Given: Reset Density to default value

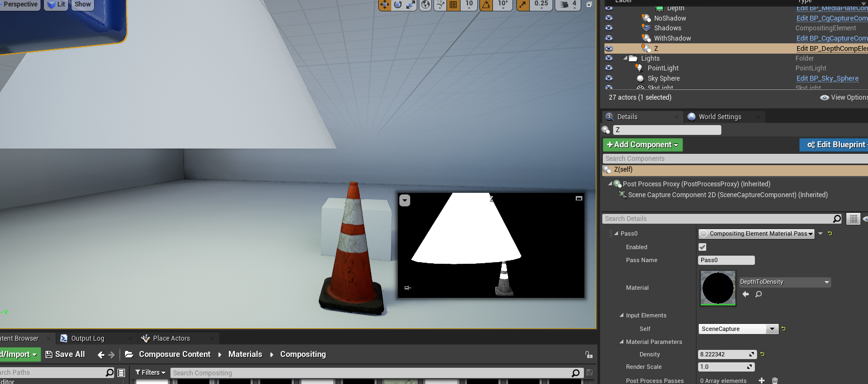Looking at the screenshot, I should coord(762,354).
